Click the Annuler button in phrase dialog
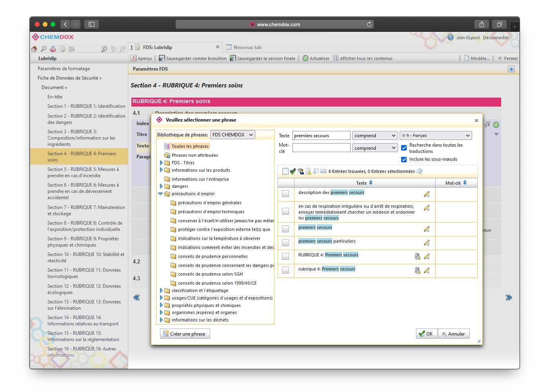 click(x=454, y=334)
